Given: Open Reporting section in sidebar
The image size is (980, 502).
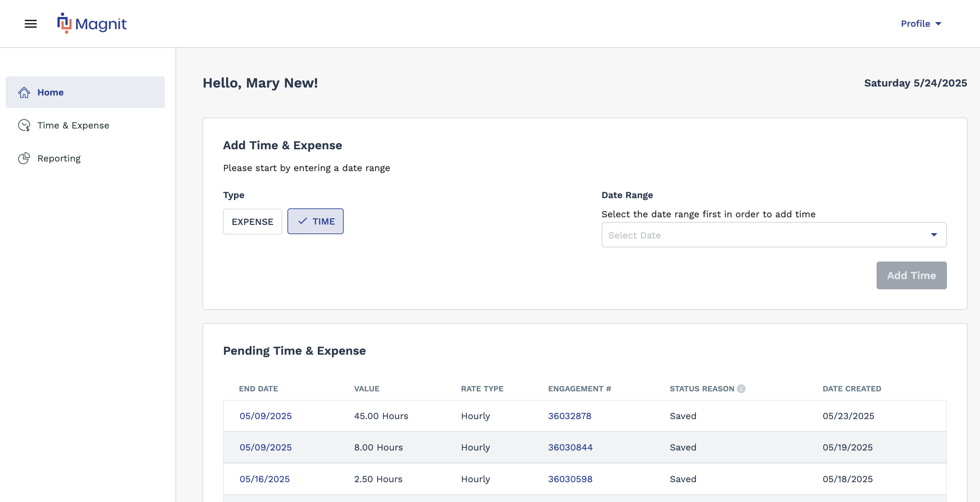Looking at the screenshot, I should [x=85, y=158].
